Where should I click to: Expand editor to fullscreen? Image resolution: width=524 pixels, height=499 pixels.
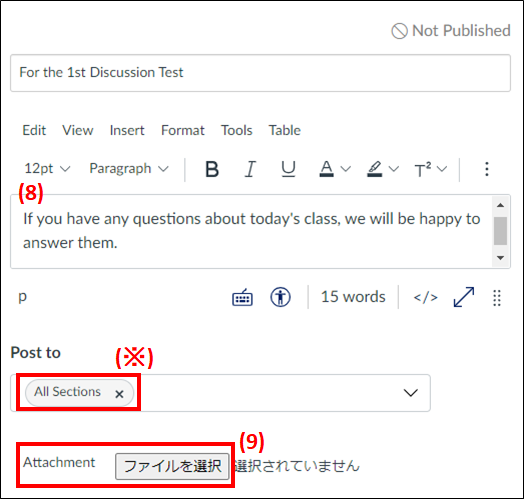464,297
